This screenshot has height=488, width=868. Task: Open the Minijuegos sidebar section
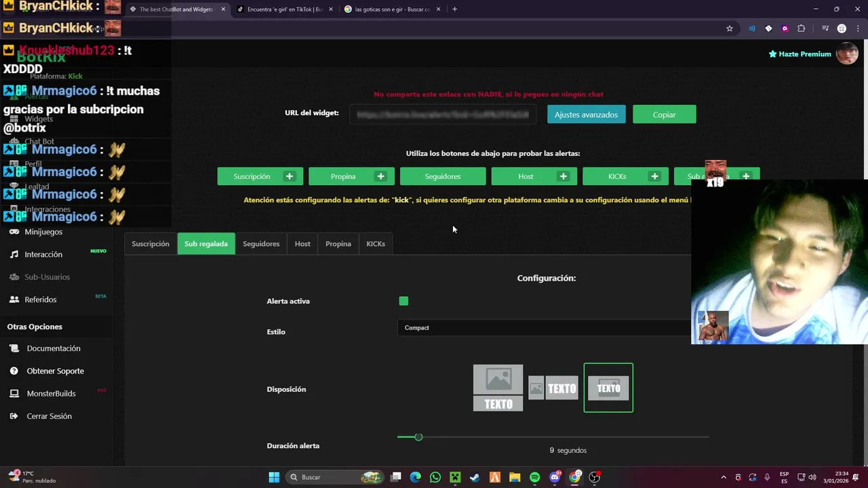point(43,232)
